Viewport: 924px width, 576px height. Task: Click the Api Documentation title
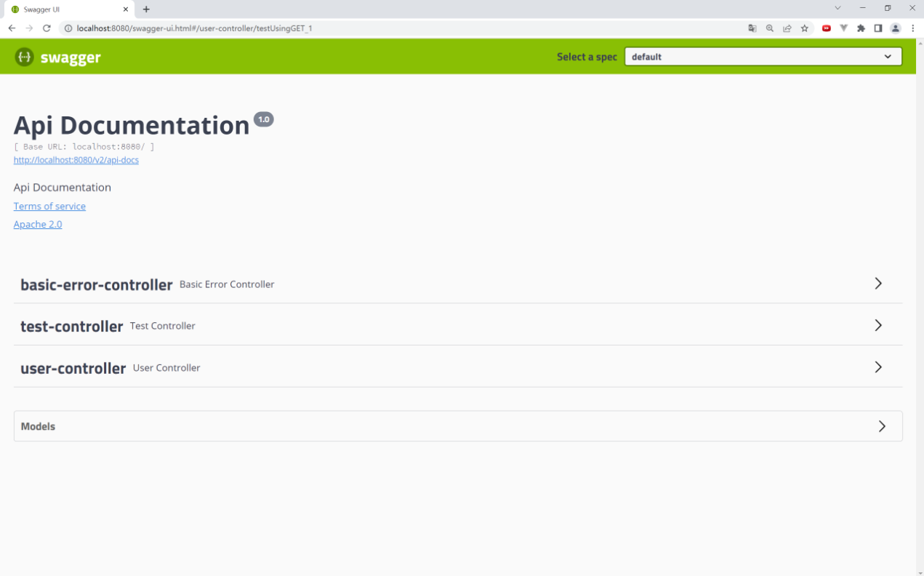[x=132, y=125]
